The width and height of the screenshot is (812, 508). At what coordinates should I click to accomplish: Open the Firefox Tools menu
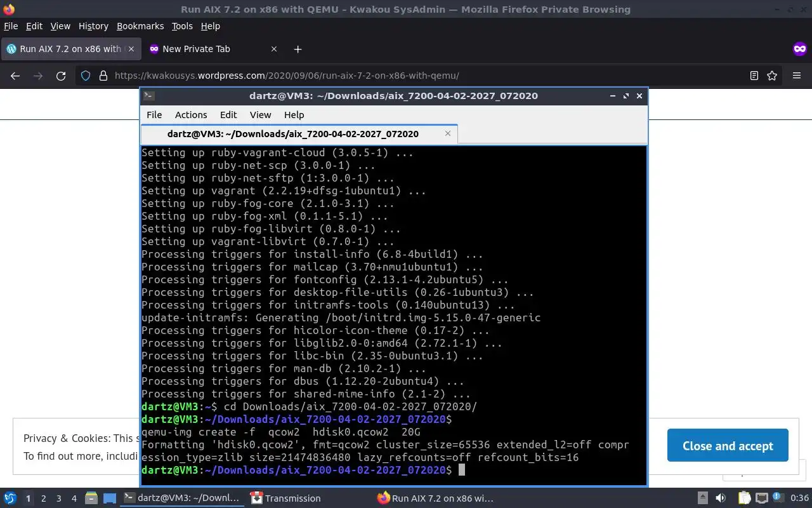(182, 26)
